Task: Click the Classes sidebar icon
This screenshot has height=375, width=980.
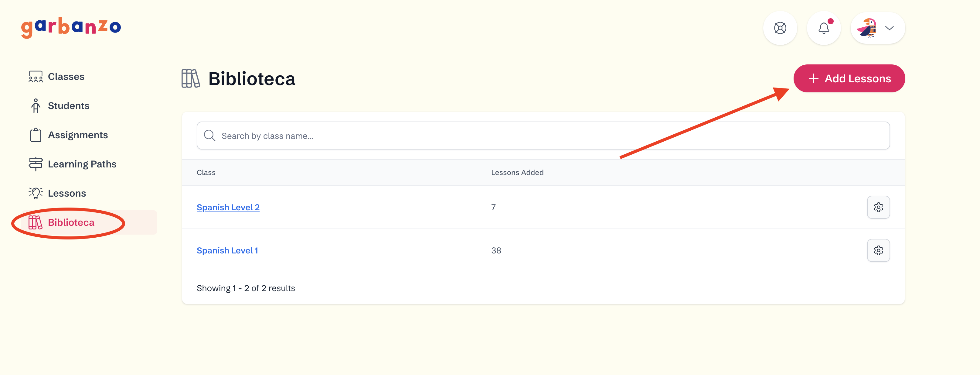Action: pos(36,77)
